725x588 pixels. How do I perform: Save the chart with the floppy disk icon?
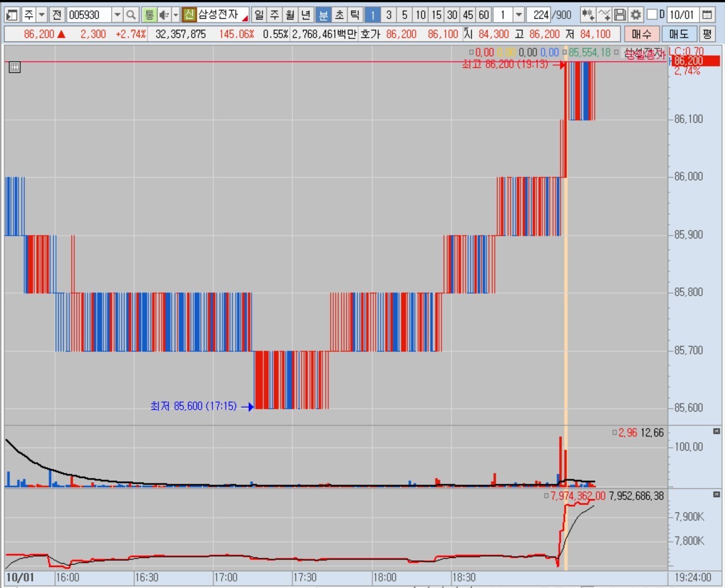[x=620, y=15]
